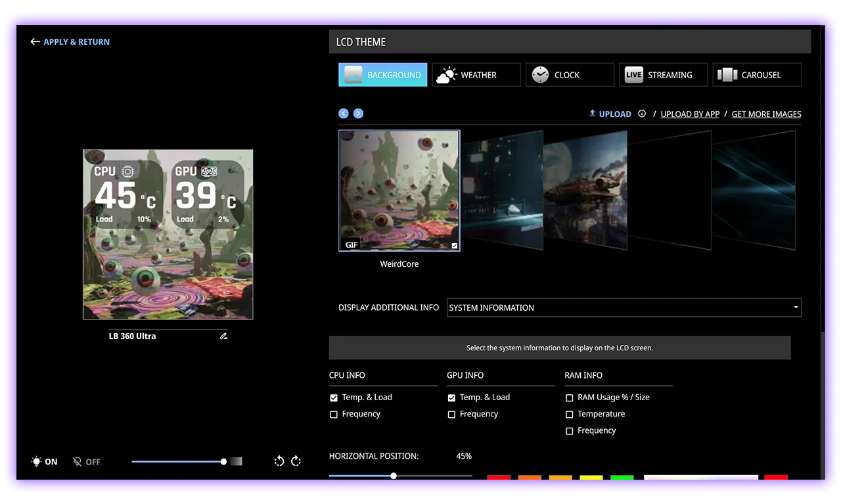This screenshot has width=841, height=504.
Task: Select the airship background thumbnail
Action: click(x=585, y=191)
